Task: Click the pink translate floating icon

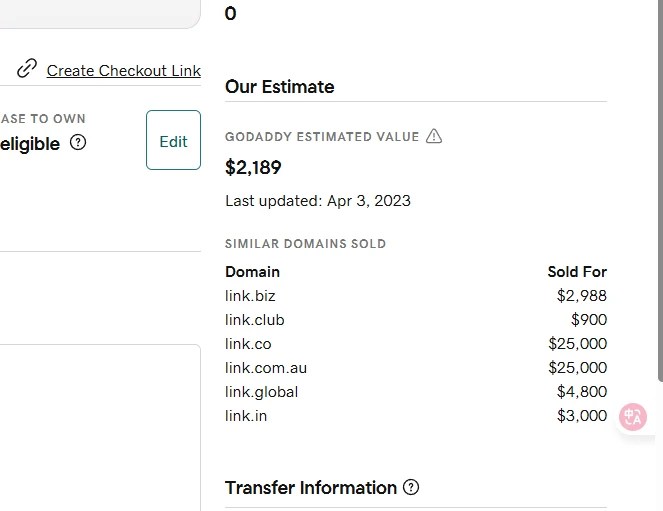Action: tap(633, 417)
